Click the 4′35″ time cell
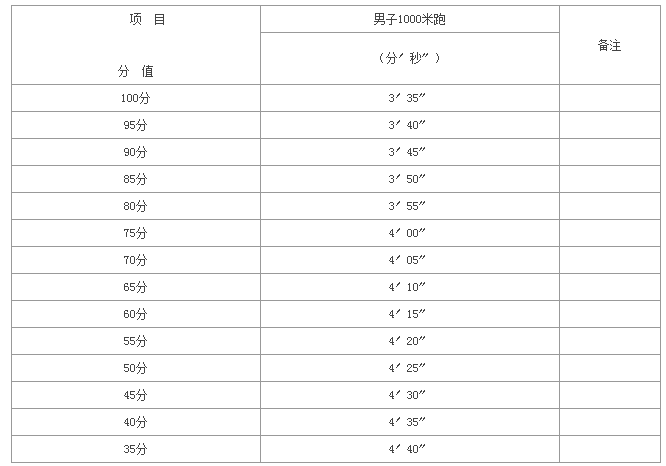The image size is (666, 466). click(x=409, y=422)
